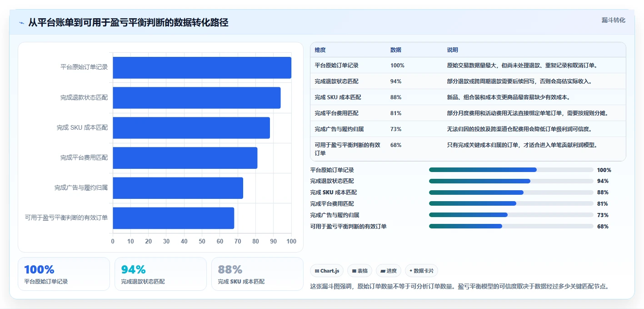This screenshot has height=309, width=644.
Task: Select the Chart.js chip
Action: pyautogui.click(x=327, y=271)
